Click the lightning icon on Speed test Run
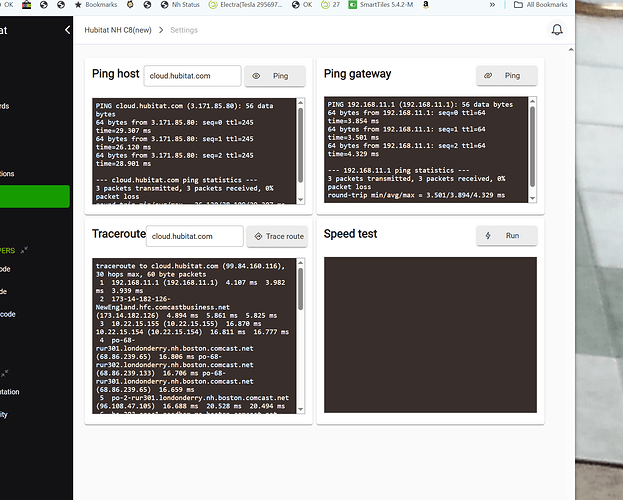The height and width of the screenshot is (500, 623). coord(488,236)
